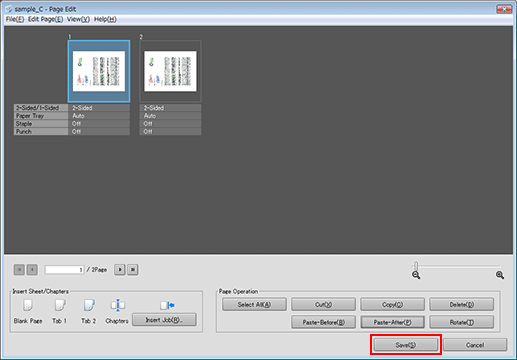Insert a Tab 1 sheet
This screenshot has width=517, height=360.
coord(60,305)
